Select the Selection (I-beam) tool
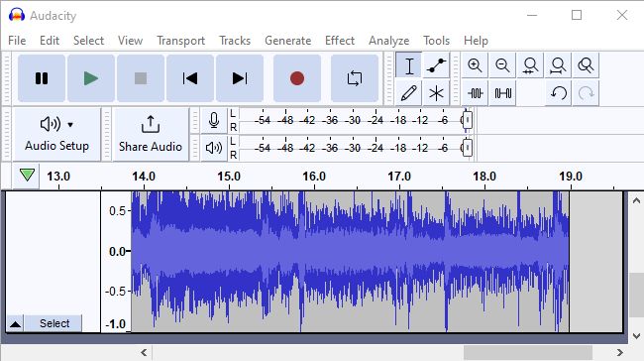Screen dimensions: 644x361 [x=408, y=65]
